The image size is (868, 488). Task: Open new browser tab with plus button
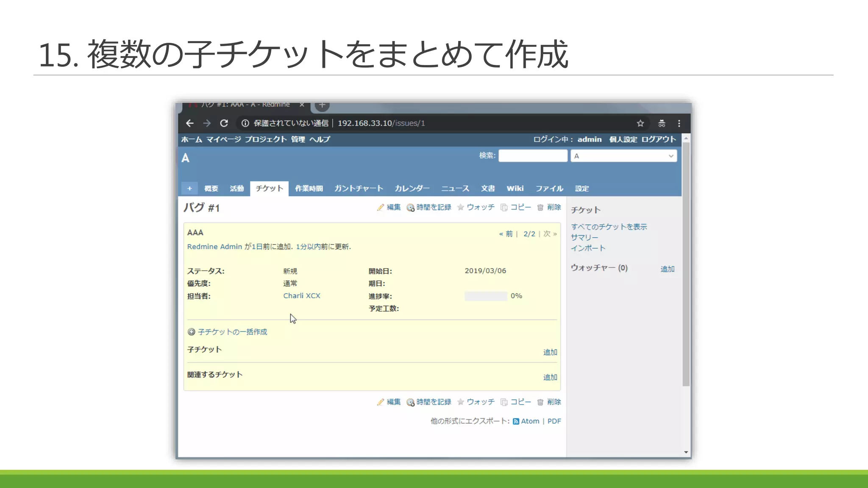coord(322,105)
